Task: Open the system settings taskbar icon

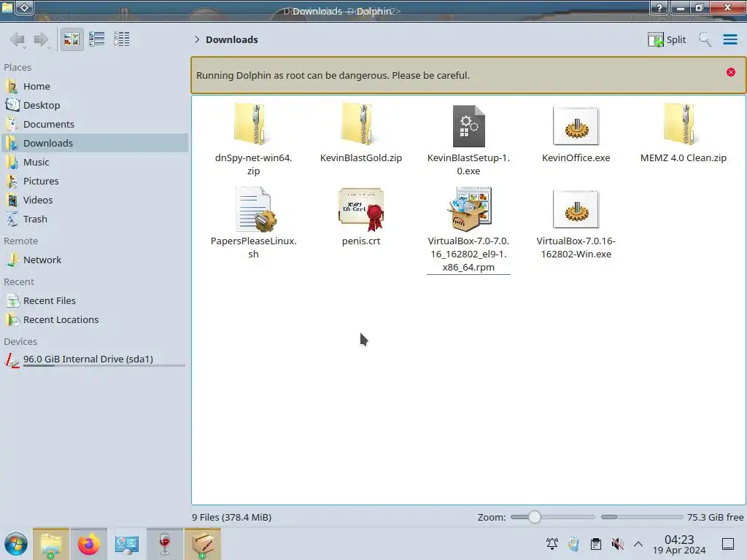Action: [x=127, y=544]
